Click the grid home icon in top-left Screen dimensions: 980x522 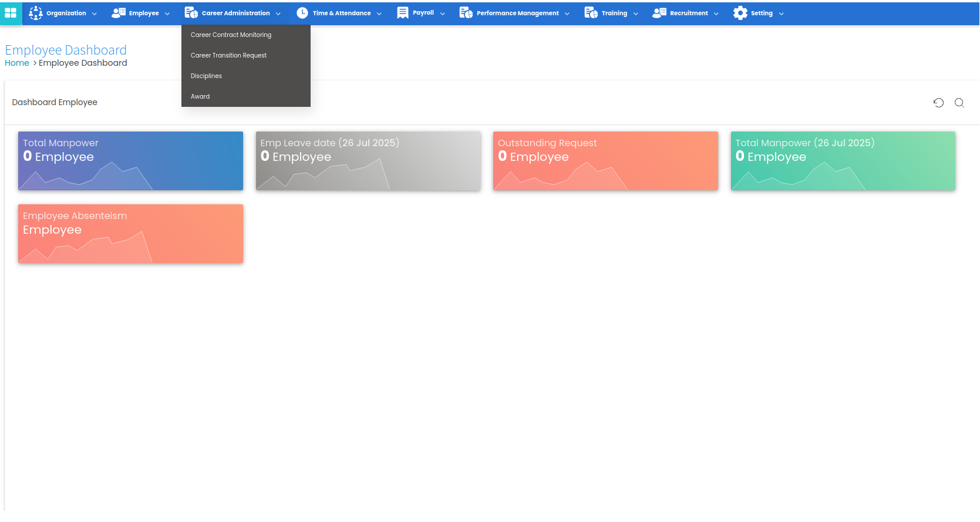tap(11, 13)
